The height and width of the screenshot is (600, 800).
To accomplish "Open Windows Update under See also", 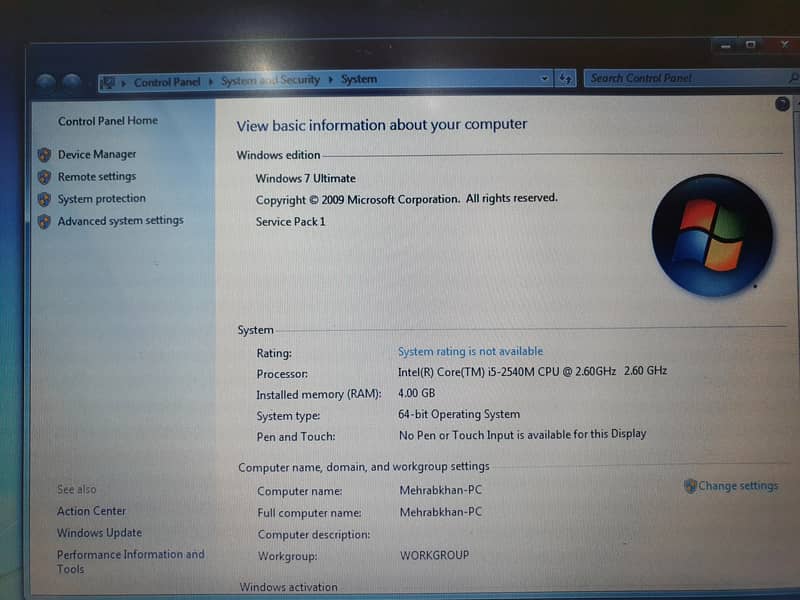I will coord(99,533).
